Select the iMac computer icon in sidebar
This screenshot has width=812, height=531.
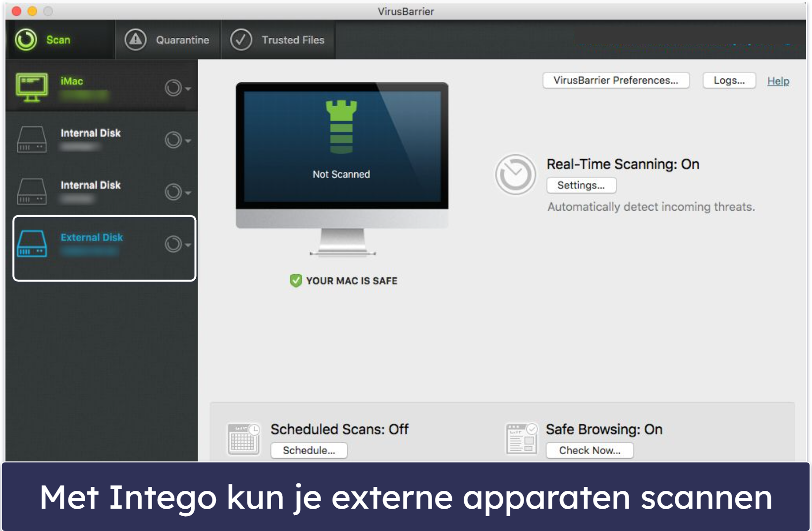point(32,87)
